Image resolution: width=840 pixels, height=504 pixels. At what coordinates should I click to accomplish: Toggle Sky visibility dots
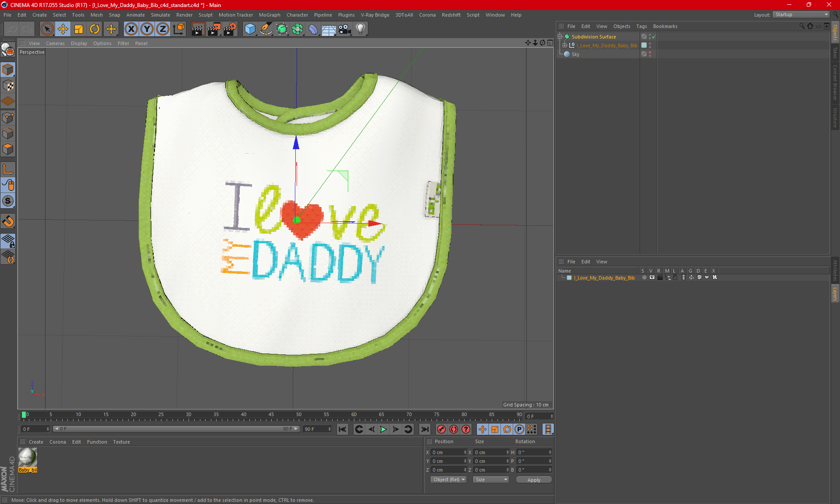pyautogui.click(x=650, y=54)
